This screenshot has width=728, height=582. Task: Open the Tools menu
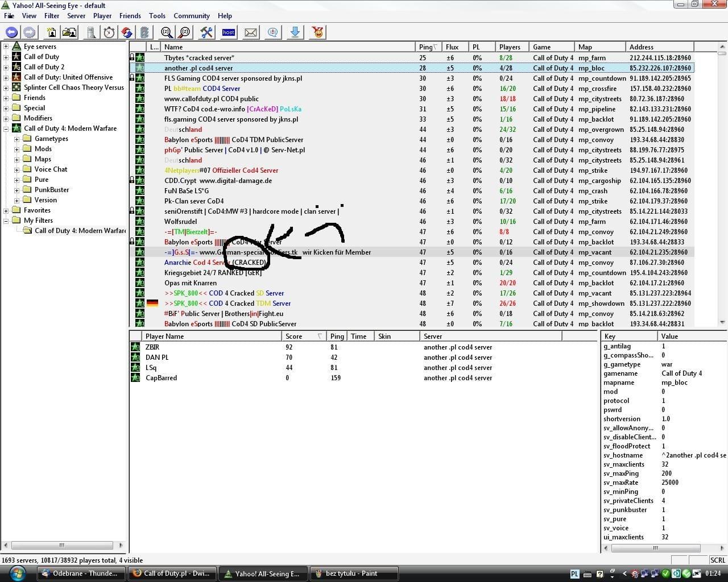pos(157,16)
